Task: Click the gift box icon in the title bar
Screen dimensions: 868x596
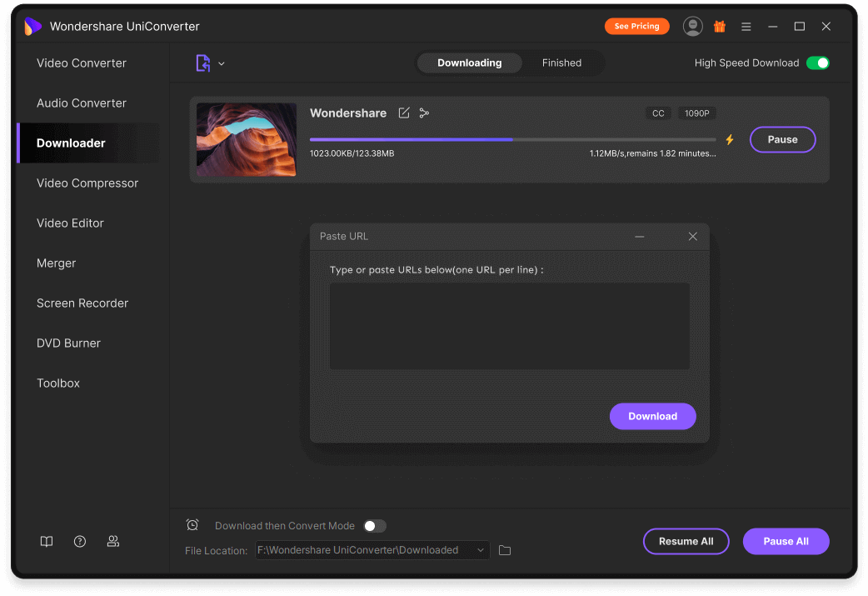Action: (x=719, y=26)
